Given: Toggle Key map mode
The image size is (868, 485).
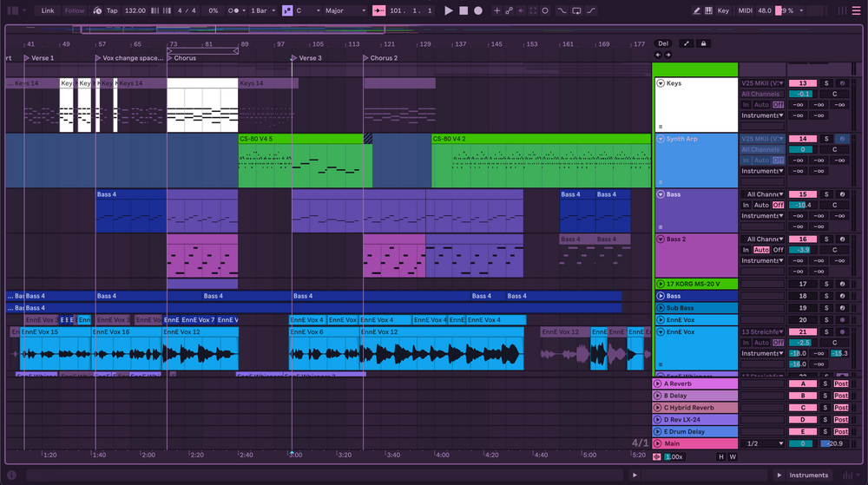Looking at the screenshot, I should (723, 10).
